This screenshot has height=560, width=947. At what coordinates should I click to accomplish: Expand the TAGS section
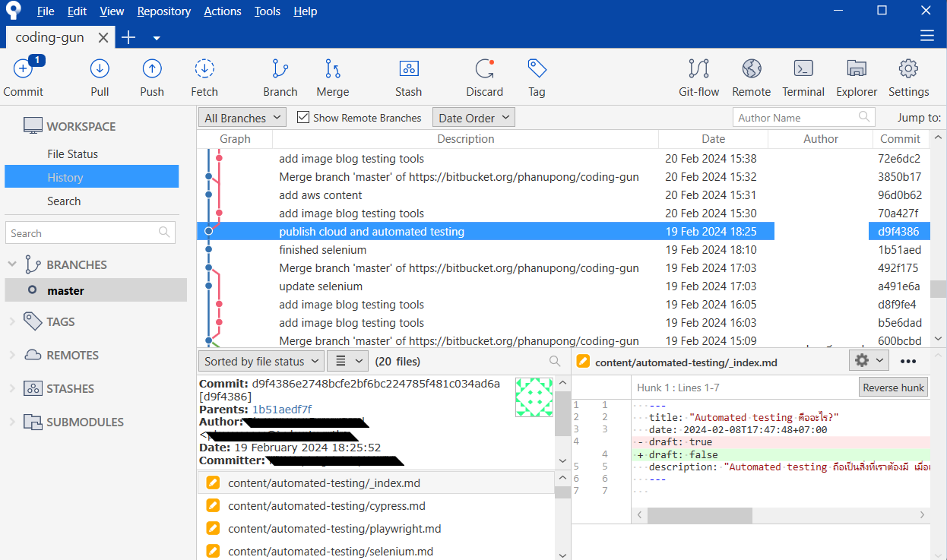12,321
